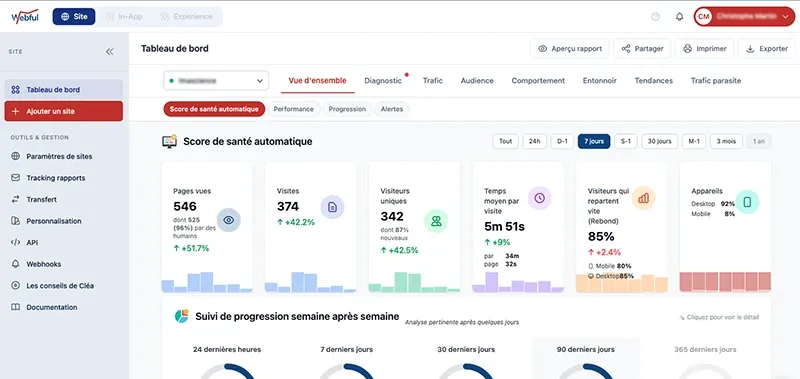Click the Visites document icon

332,207
